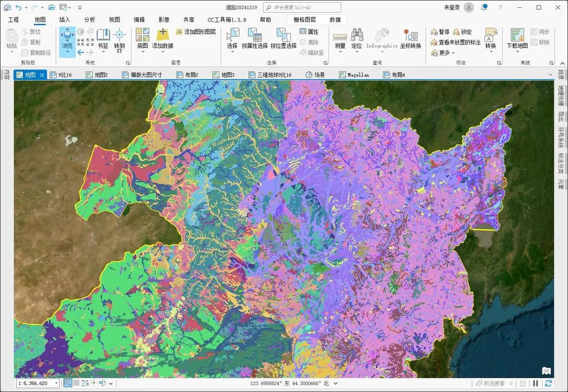Viewport: 568px width, 392px height.
Task: Toggle 暂停 pause labeling
Action: [440, 32]
